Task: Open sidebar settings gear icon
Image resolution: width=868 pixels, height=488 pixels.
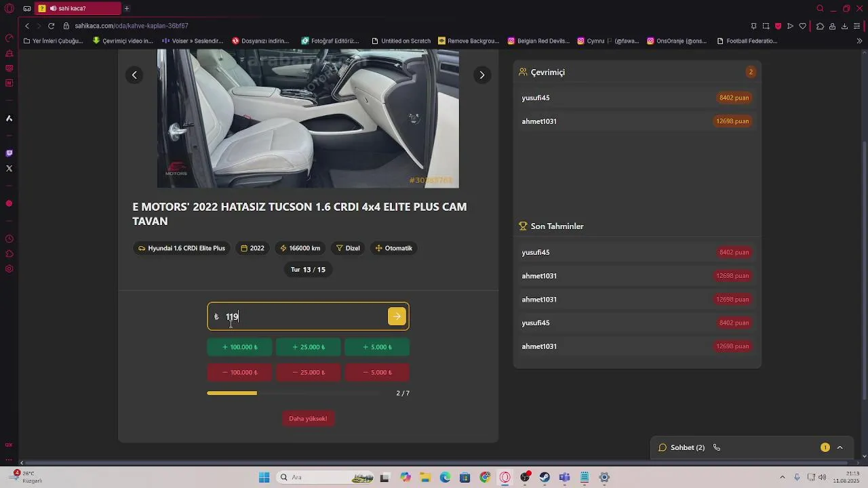Action: click(9, 269)
